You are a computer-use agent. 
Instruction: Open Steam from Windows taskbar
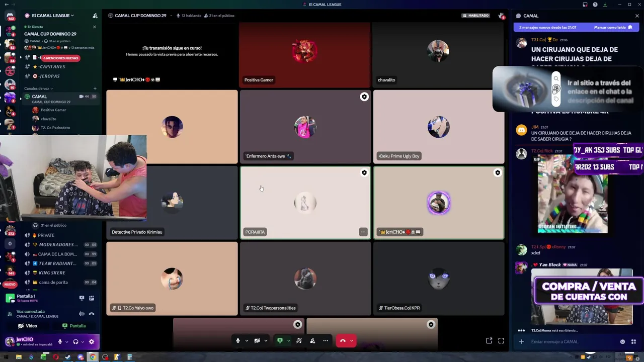pos(68,357)
